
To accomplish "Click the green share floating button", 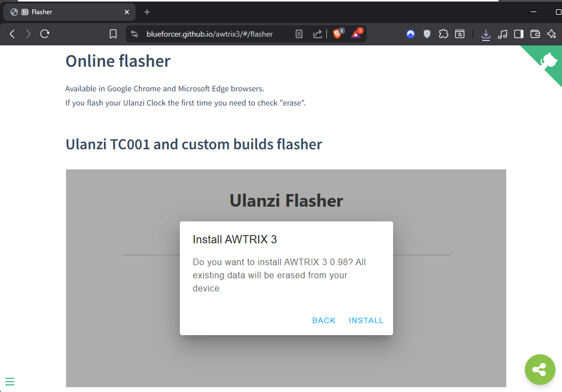I will tap(540, 370).
